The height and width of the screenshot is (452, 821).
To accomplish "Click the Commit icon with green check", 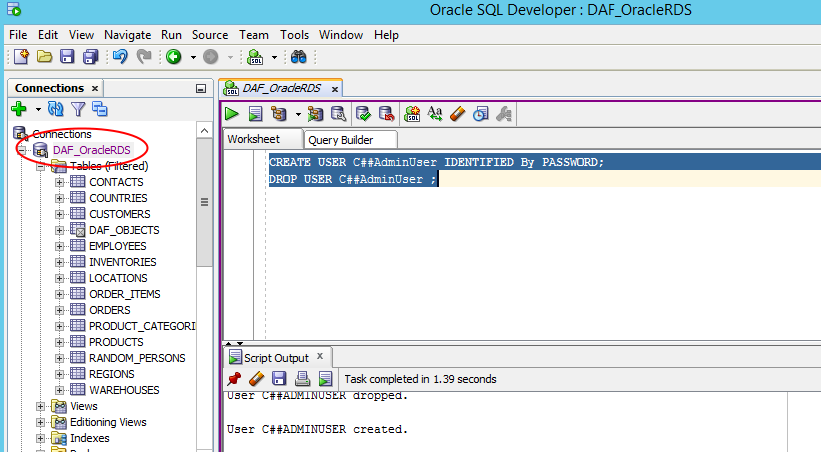I will [x=363, y=114].
